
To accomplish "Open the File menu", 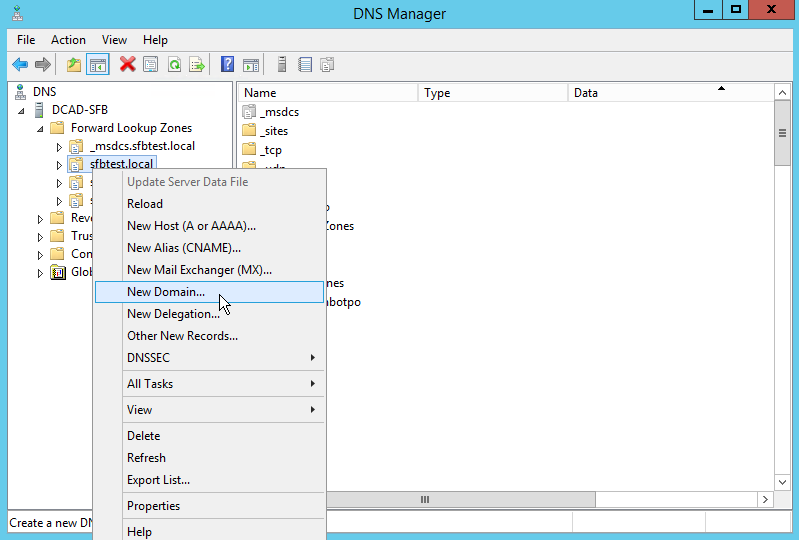I will click(25, 40).
